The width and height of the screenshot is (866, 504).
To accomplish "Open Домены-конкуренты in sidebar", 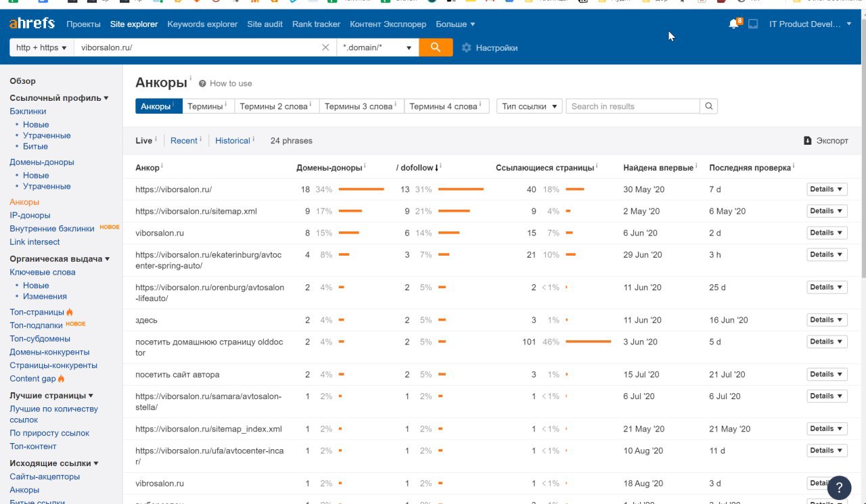I will 49,352.
